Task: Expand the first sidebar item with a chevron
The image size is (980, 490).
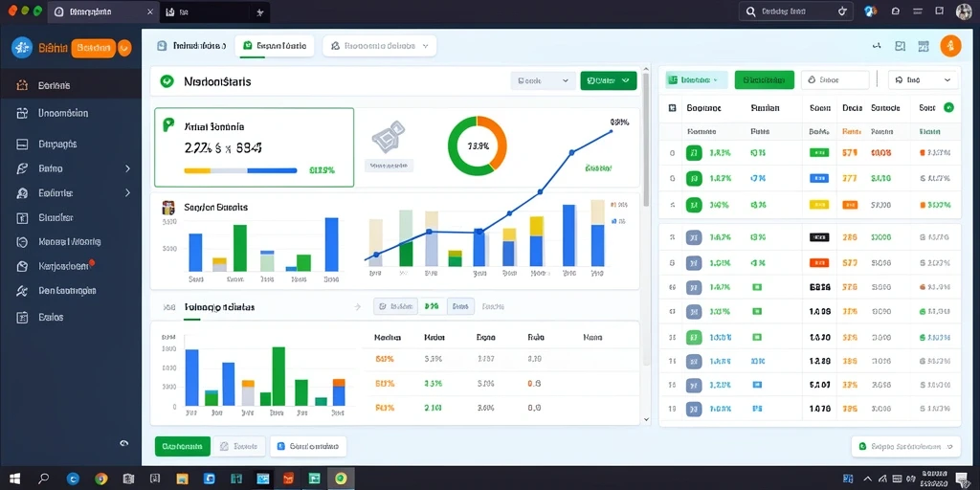Action: click(75, 168)
